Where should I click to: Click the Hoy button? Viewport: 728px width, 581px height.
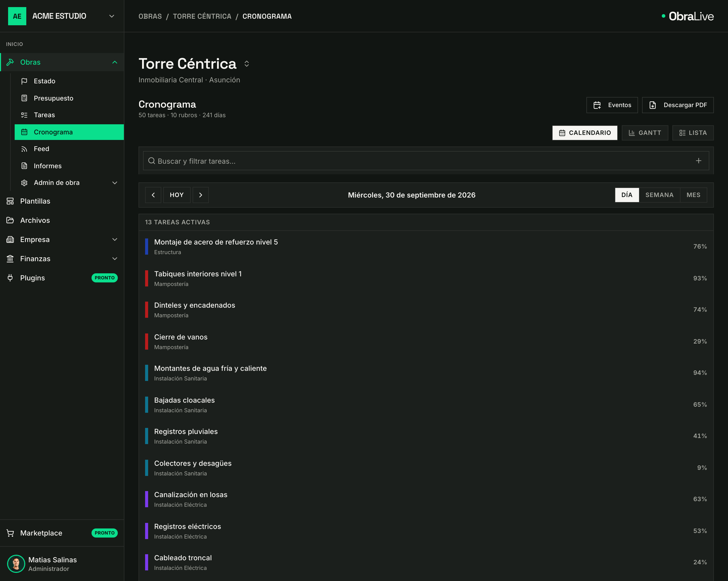tap(177, 195)
